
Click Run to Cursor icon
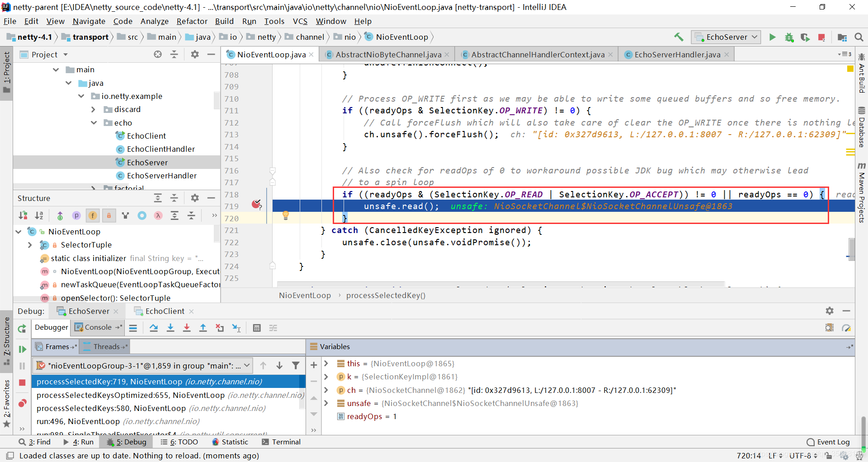coord(236,328)
